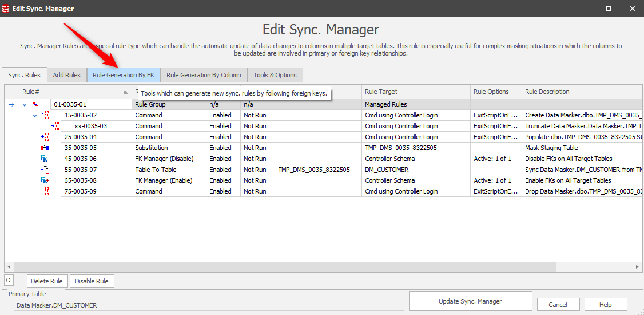644x315 pixels.
Task: Collapse the 01-0035-01 rule group
Action: pyautogui.click(x=25, y=104)
